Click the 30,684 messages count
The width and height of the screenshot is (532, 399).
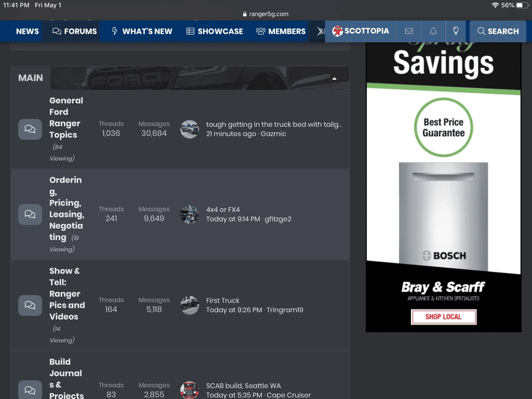154,133
